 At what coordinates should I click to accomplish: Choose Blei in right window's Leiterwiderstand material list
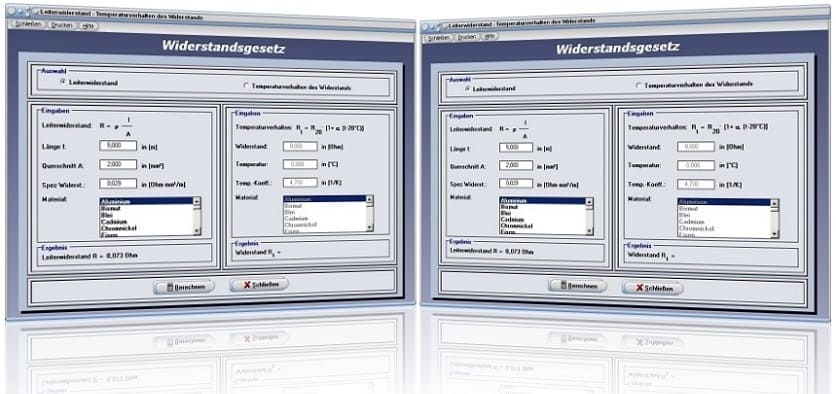click(542, 213)
